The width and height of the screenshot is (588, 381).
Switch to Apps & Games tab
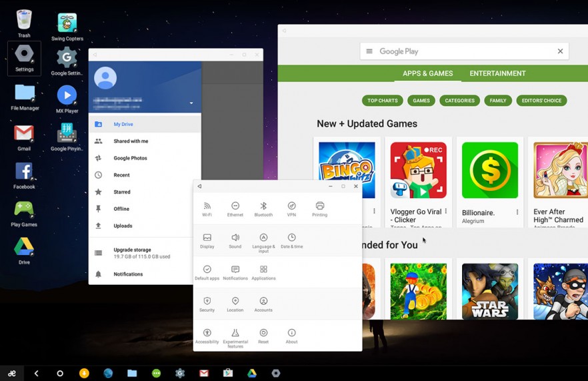coord(427,73)
